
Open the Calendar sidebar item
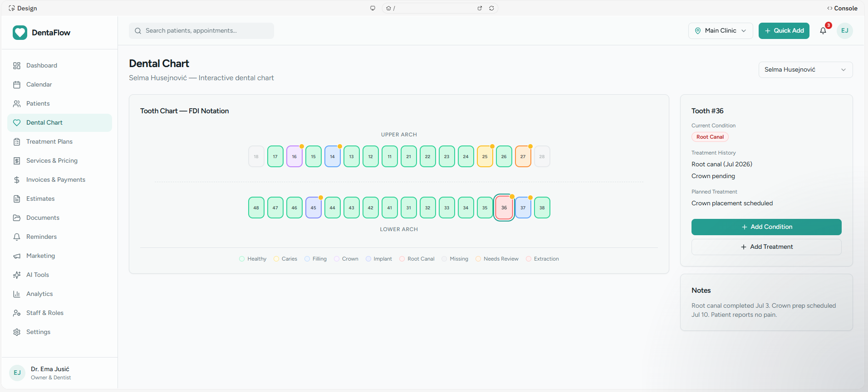click(x=59, y=85)
